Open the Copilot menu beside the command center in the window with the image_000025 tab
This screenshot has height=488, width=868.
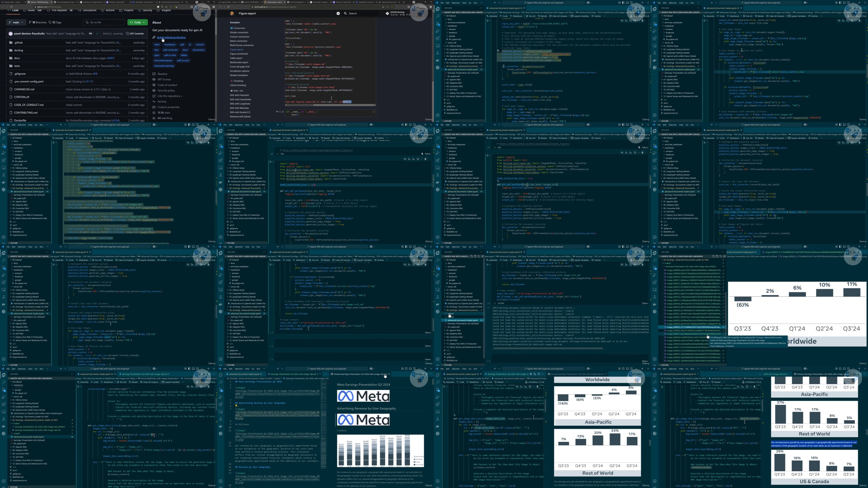[x=806, y=247]
